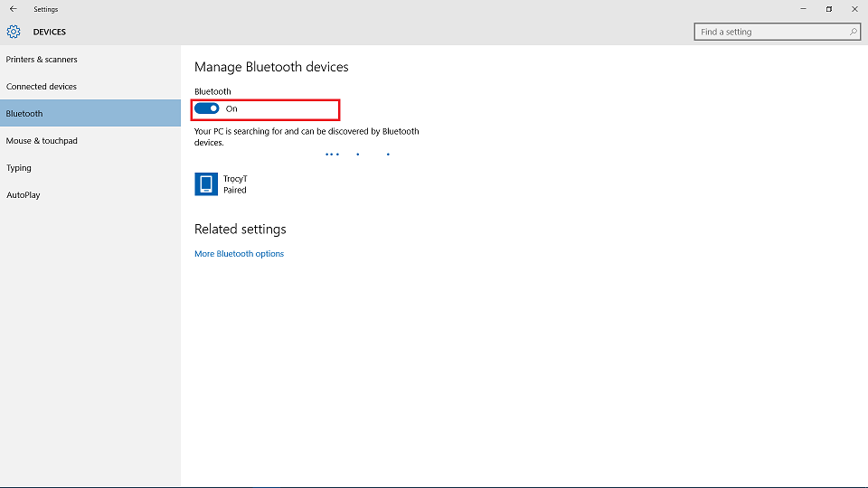Click the On label beside the toggle
This screenshot has width=868, height=488.
coord(231,109)
